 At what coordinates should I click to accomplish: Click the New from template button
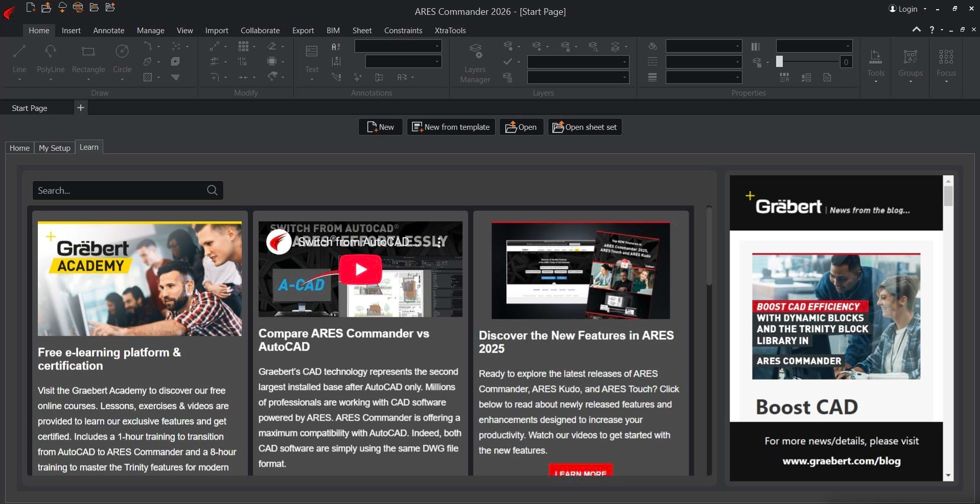[451, 127]
